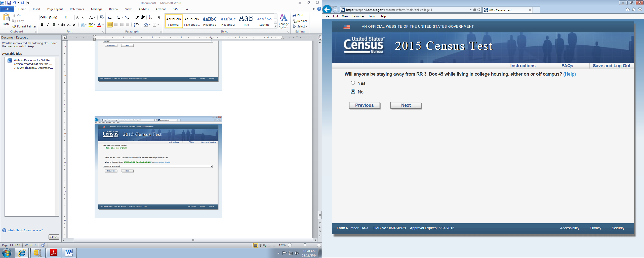The height and width of the screenshot is (258, 644).
Task: Open the Select dropdown in Editing group
Action: click(300, 26)
